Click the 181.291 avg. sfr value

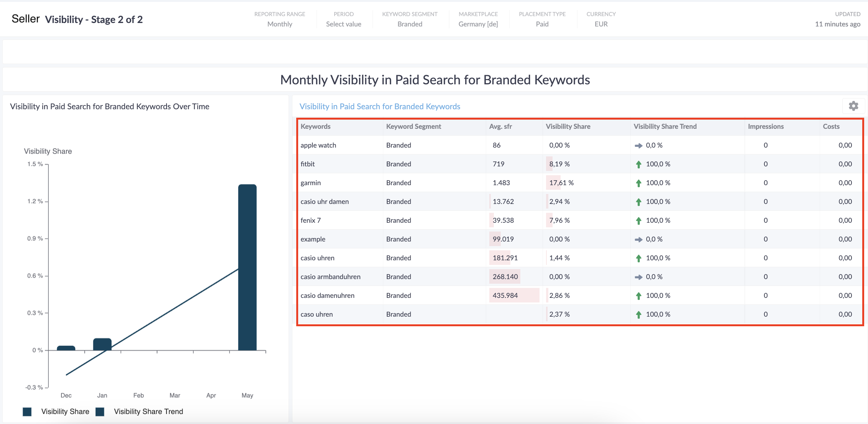click(505, 258)
